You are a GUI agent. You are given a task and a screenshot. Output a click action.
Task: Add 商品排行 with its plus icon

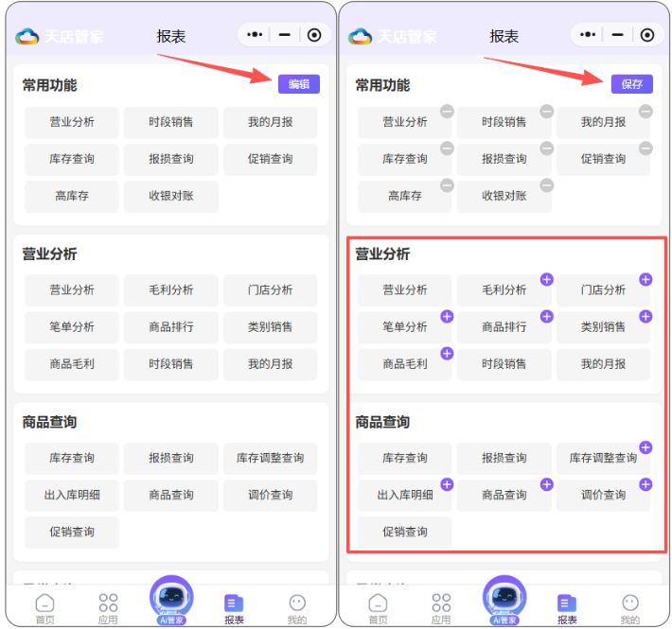pos(546,316)
